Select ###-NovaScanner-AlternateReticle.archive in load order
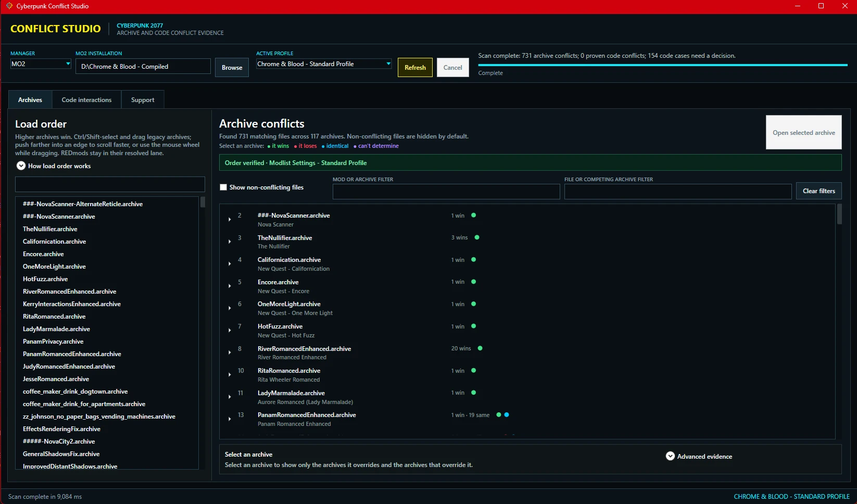857x504 pixels. click(x=107, y=204)
